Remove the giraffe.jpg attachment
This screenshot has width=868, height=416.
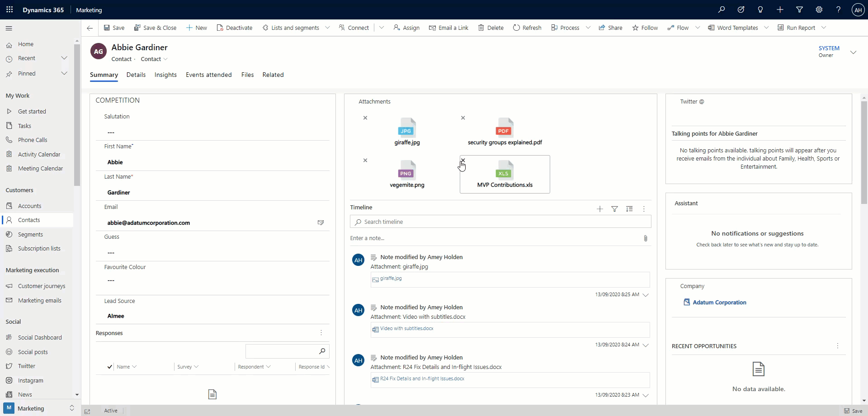coord(365,118)
